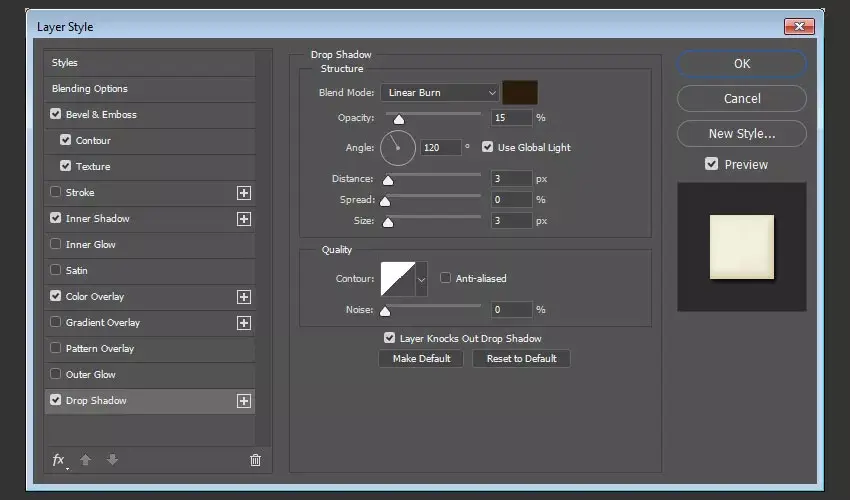Toggle the Preview checkbox
The height and width of the screenshot is (500, 850).
711,164
